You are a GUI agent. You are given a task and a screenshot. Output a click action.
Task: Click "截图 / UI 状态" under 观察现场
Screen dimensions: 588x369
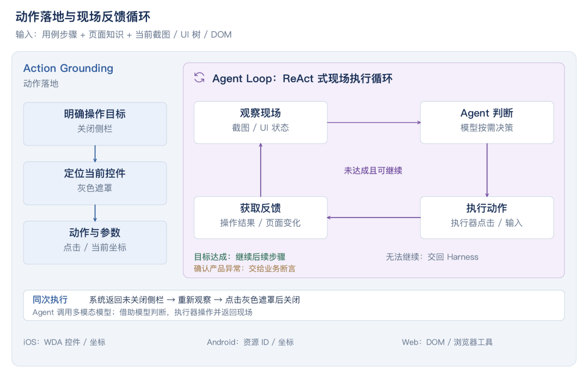[x=260, y=128]
